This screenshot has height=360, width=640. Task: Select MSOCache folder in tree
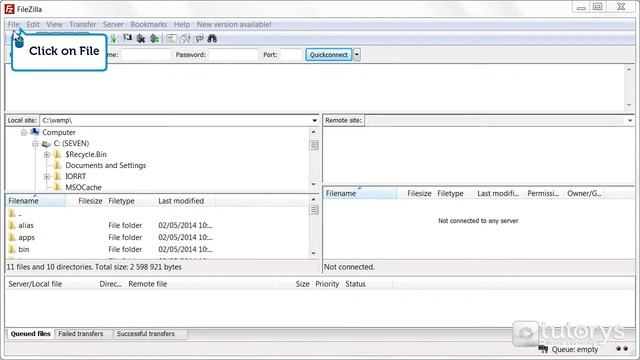coord(83,187)
